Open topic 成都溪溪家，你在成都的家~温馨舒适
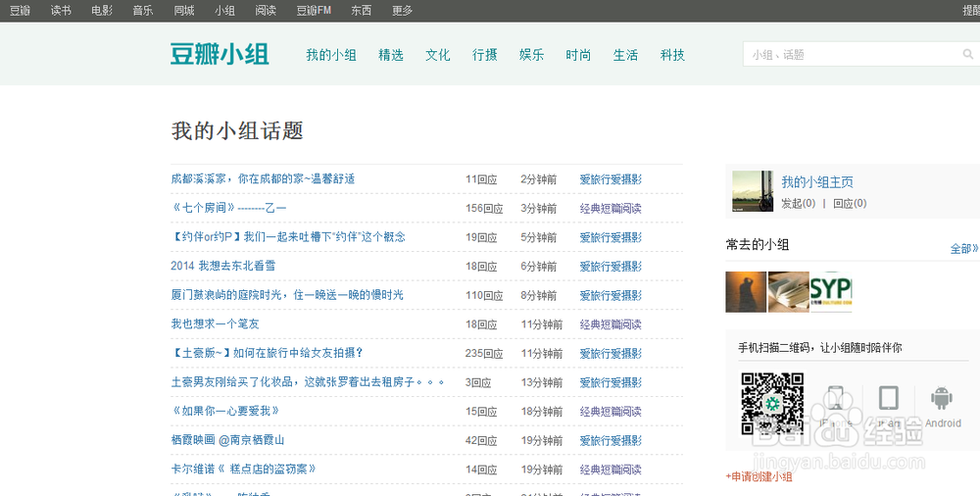The width and height of the screenshot is (980, 496). 263,178
